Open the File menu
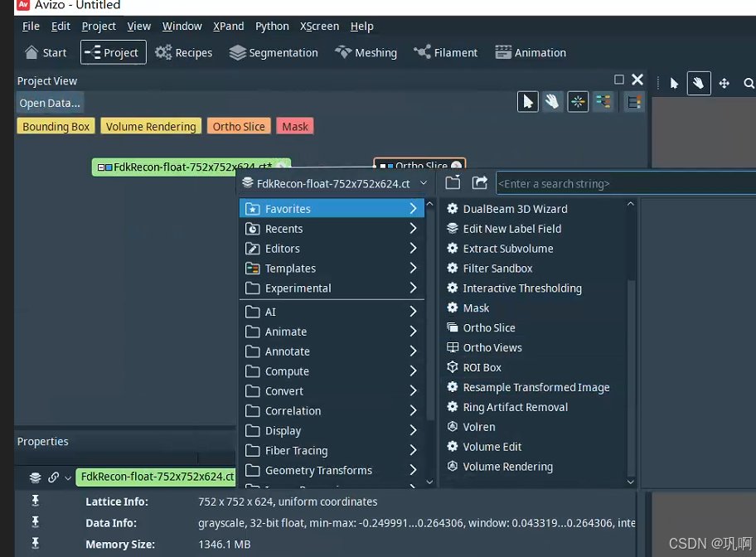Image resolution: width=756 pixels, height=557 pixels. click(31, 27)
